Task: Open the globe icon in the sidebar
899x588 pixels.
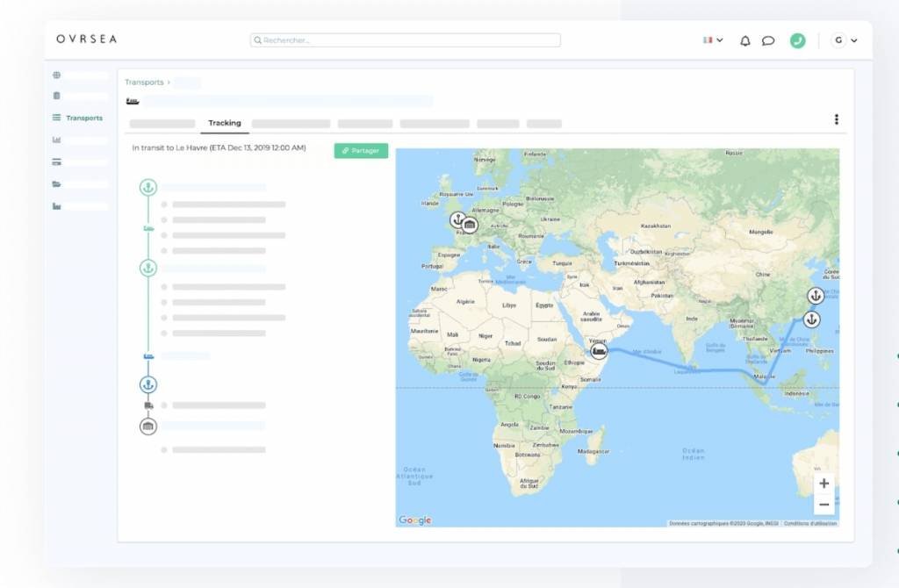Action: (x=56, y=75)
